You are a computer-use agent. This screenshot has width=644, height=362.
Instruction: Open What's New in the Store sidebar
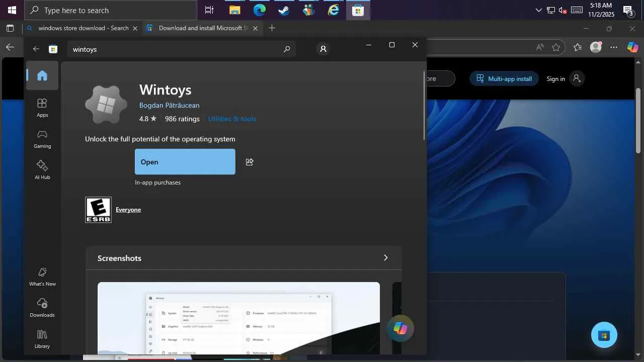[42, 277]
